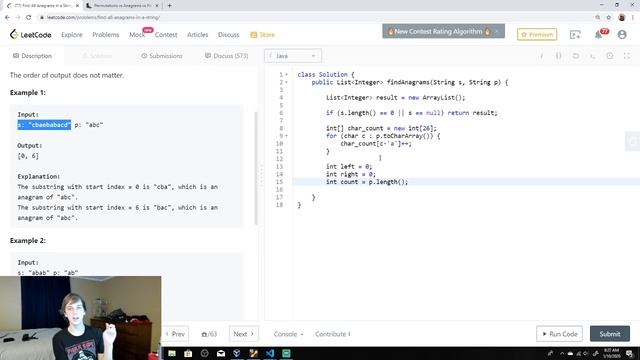
Task: Open the Contest menu item
Action: coord(166,35)
